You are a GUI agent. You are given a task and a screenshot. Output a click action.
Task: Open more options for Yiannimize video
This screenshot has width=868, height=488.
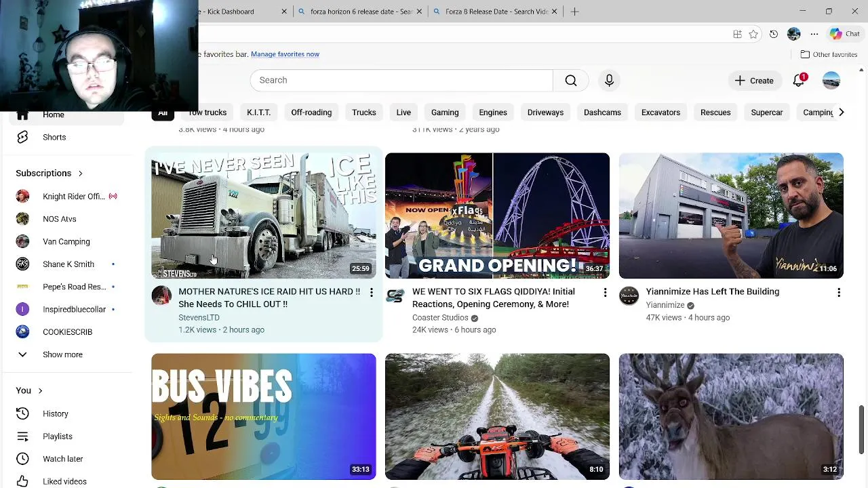coord(839,292)
